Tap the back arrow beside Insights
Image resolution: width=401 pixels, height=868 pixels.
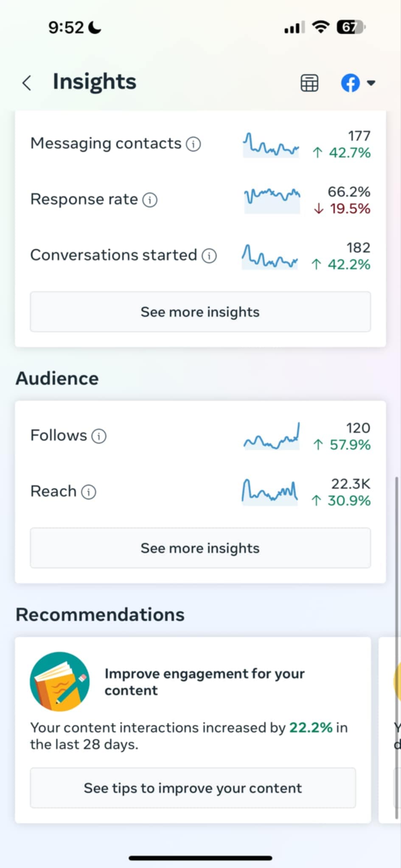tap(27, 83)
